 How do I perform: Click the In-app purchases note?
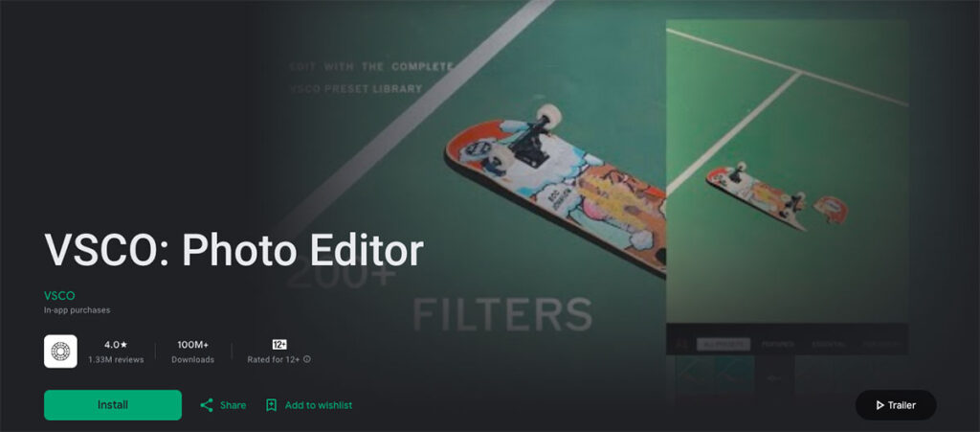[x=77, y=310]
